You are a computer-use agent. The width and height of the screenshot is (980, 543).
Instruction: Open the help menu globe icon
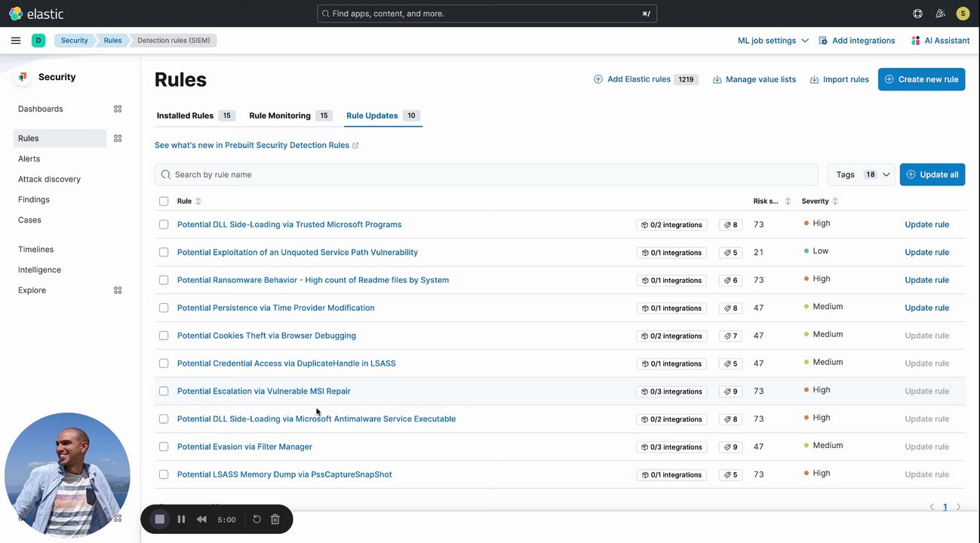(x=917, y=14)
